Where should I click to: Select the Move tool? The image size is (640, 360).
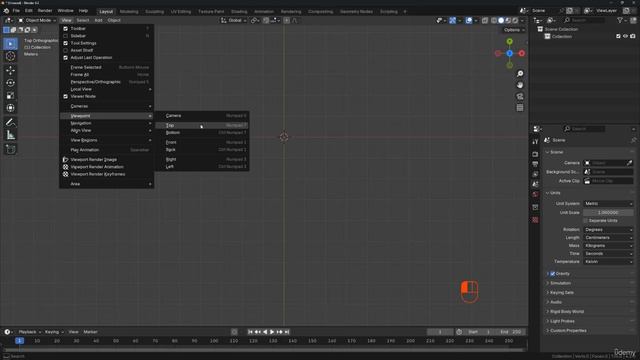(11, 70)
